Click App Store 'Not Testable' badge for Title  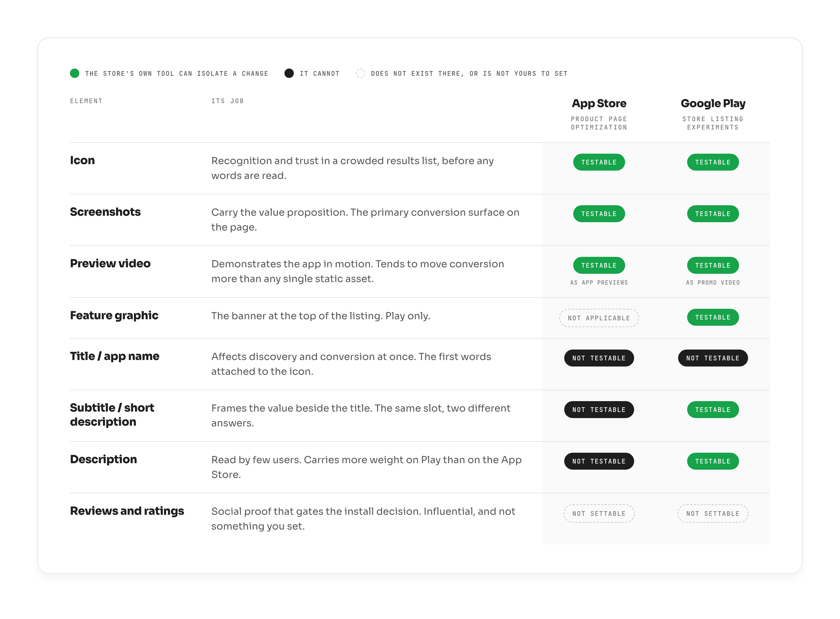[x=599, y=358]
